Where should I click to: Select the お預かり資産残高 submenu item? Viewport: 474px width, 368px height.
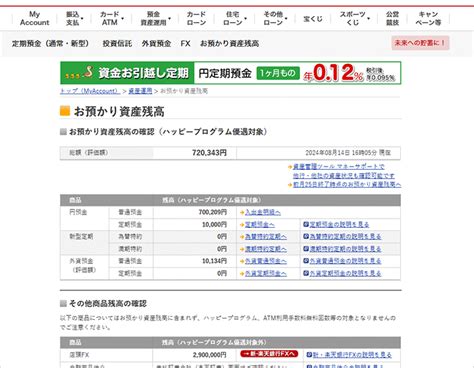(x=229, y=43)
